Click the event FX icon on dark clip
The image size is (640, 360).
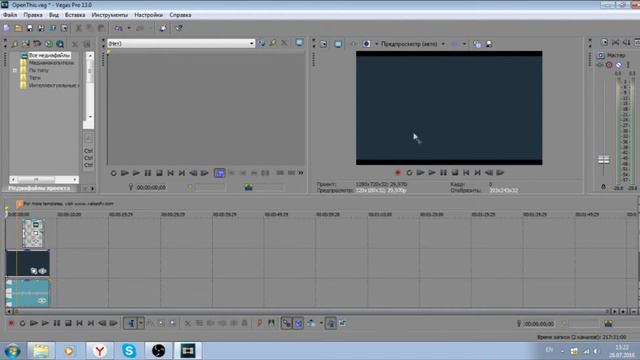point(34,271)
